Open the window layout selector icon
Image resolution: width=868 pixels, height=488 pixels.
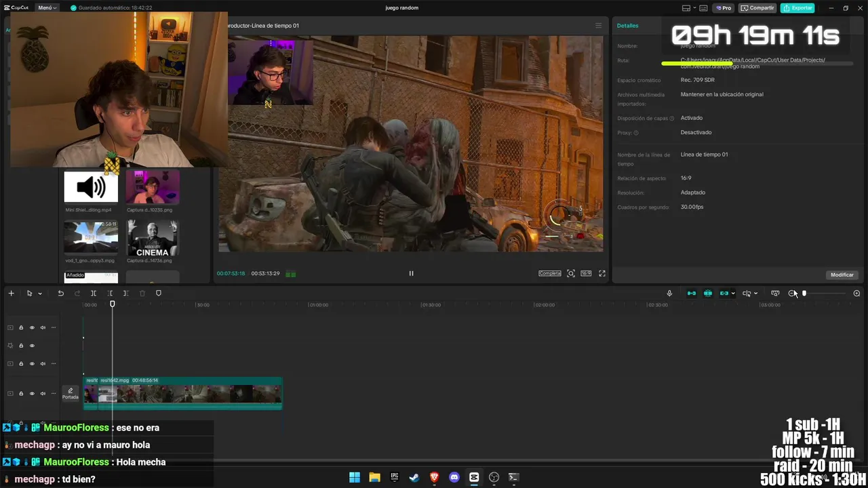pyautogui.click(x=686, y=8)
